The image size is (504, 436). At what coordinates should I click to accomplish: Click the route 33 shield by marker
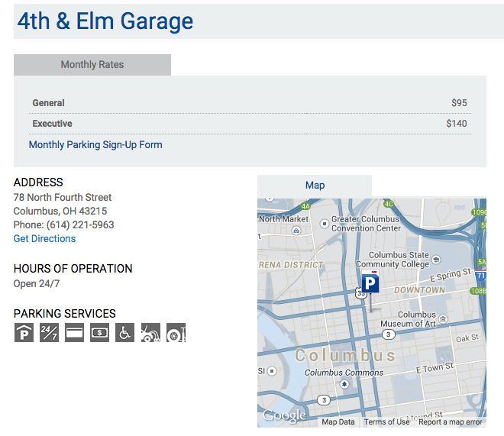360,293
